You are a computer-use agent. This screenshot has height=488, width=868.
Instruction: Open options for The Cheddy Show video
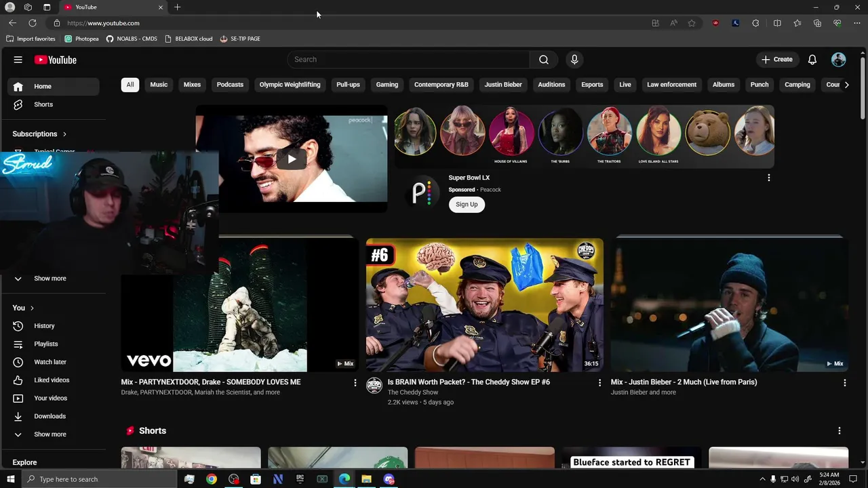click(599, 383)
